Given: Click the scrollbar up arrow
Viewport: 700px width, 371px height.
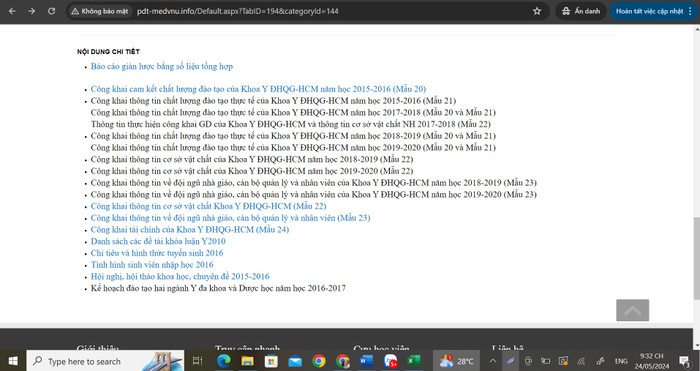Looking at the screenshot, I should [696, 29].
